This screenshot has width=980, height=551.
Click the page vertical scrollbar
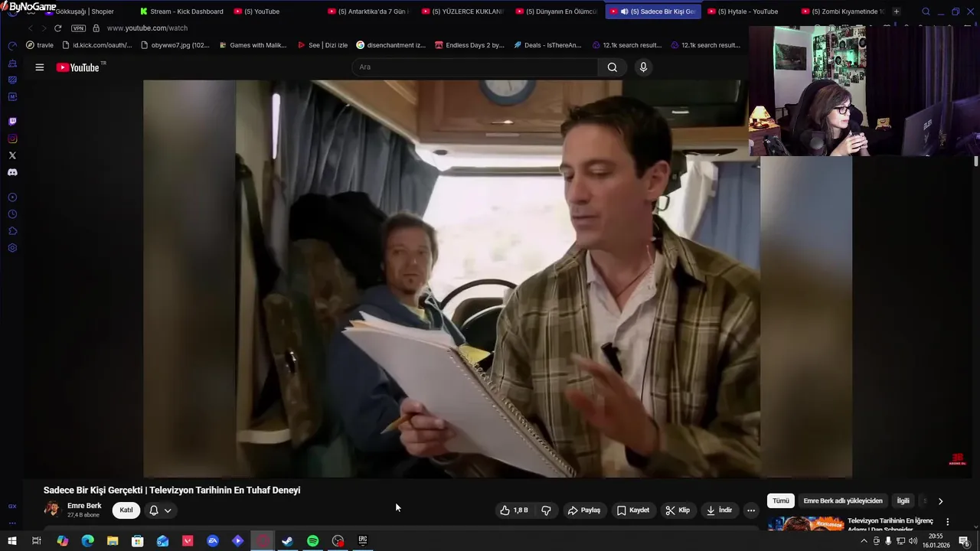[x=976, y=161]
